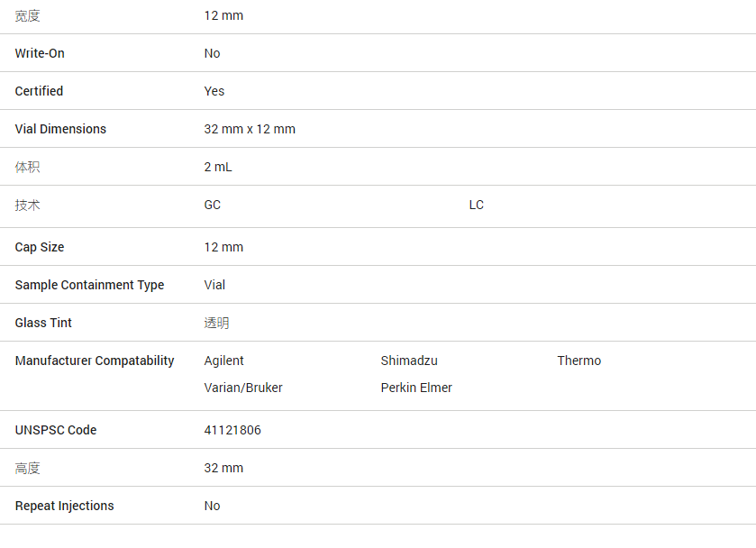Click the UNSPSC Code label
The image size is (756, 548).
point(56,430)
